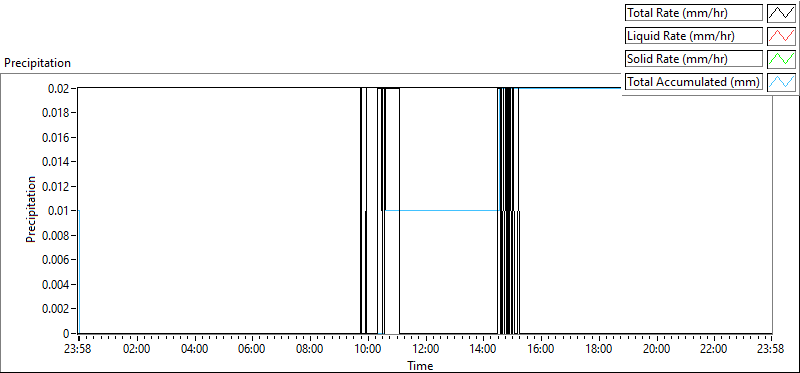Click the Precipitation graph caption
The width and height of the screenshot is (800, 373).
point(37,63)
